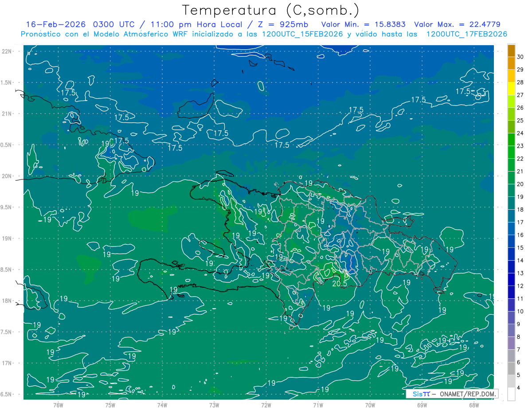Click the 'Valor Max. = 22.4779' value
Image resolution: width=532 pixels, height=411 pixels.
(457, 24)
